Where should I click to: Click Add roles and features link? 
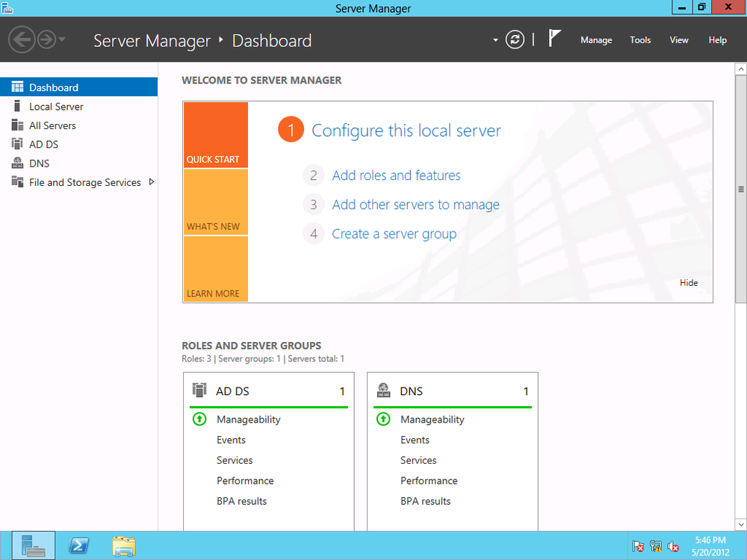pyautogui.click(x=396, y=175)
